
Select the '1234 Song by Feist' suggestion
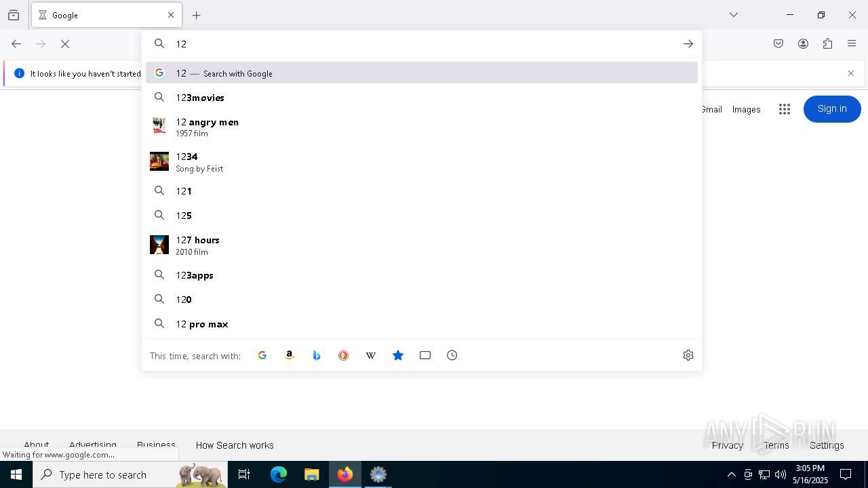pyautogui.click(x=422, y=162)
